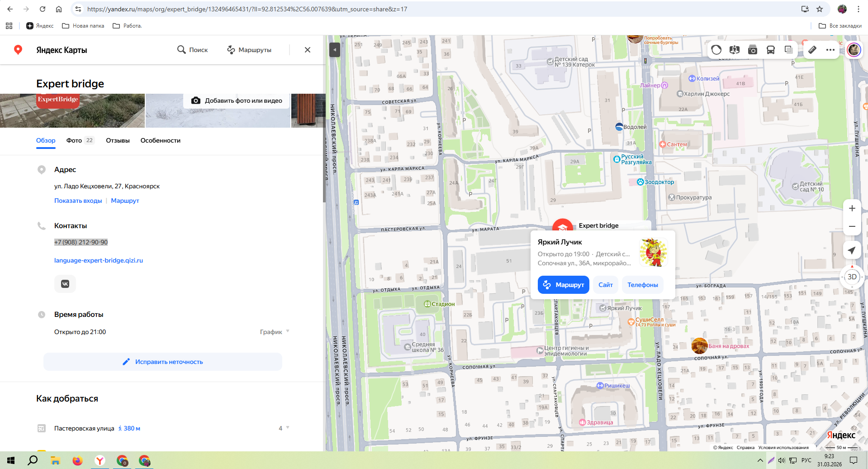Open language-expert-bridge.qizi.ru website link
The width and height of the screenshot is (868, 469).
99,260
